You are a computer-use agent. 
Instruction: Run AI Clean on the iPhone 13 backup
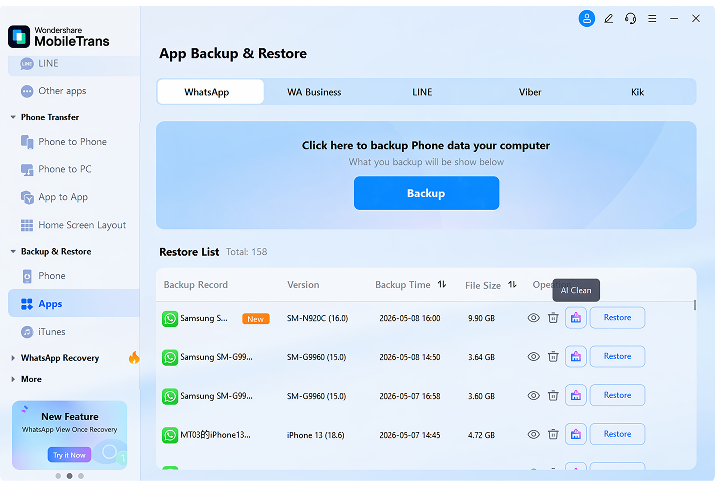pyautogui.click(x=576, y=434)
